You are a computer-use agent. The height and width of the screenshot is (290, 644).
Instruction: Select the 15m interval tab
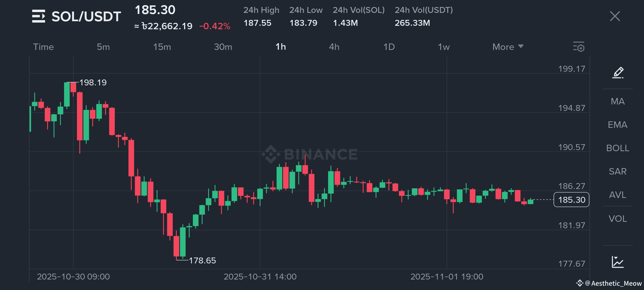pyautogui.click(x=162, y=47)
